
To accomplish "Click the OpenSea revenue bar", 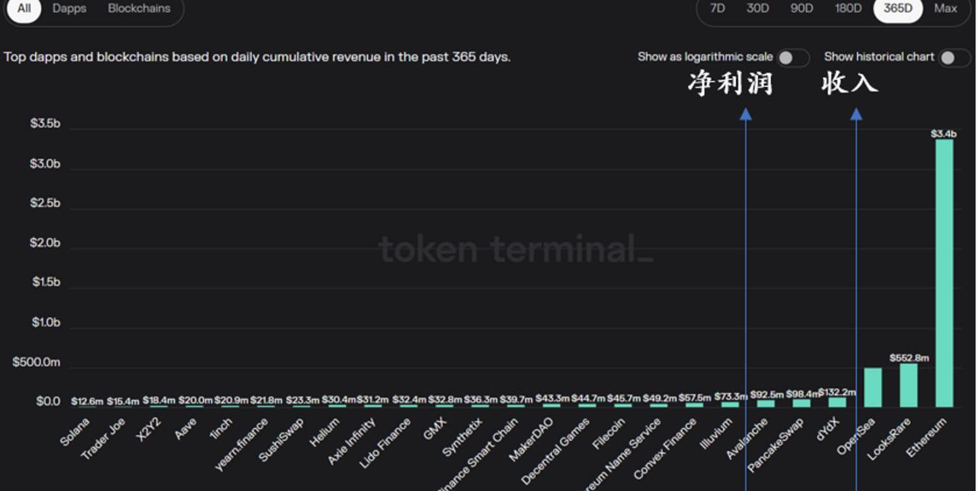I will point(873,388).
